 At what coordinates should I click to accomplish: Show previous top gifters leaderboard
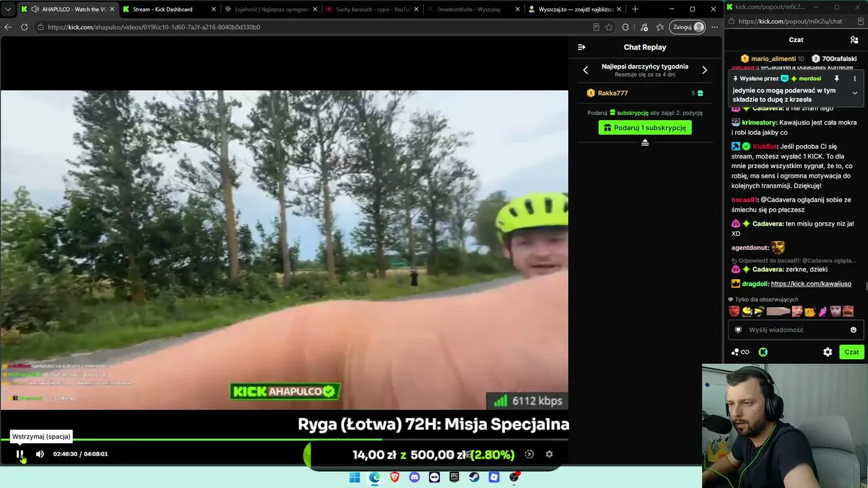click(x=586, y=70)
